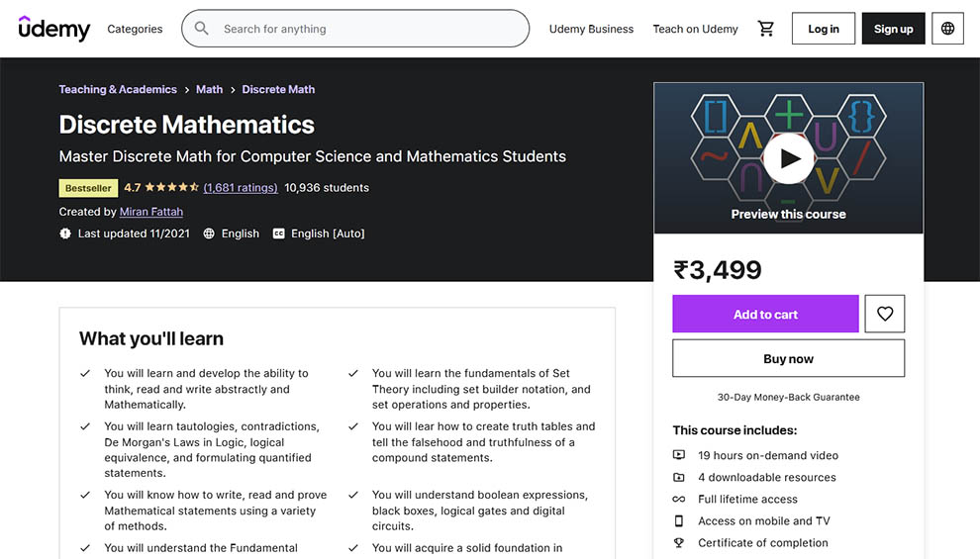
Task: Click the closed captions icon near English [Auto]
Action: [279, 233]
